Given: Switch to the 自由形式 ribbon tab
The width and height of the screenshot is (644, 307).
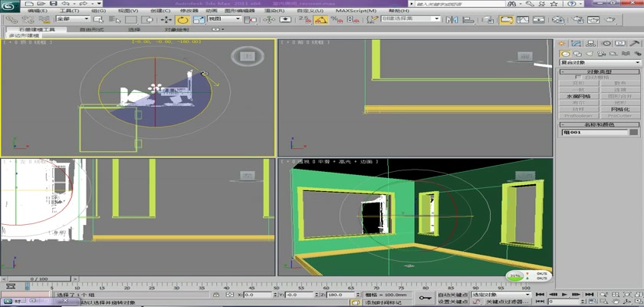Looking at the screenshot, I should point(91,30).
